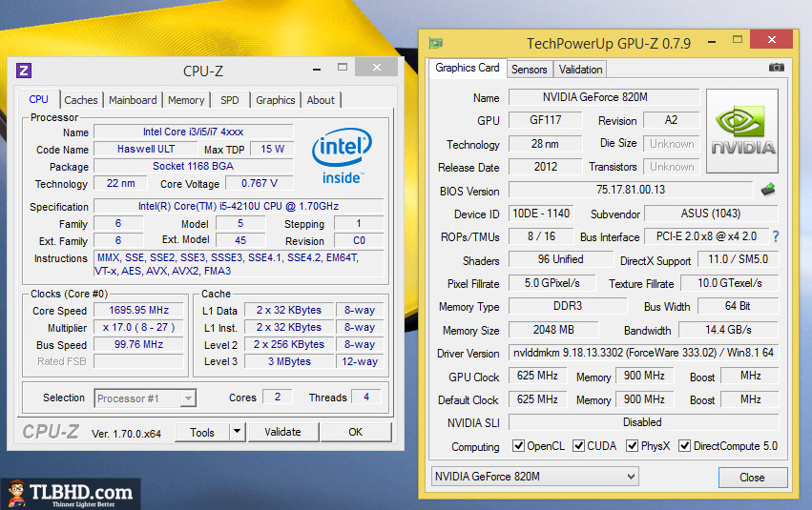
Task: Click the Bandwidth value 14.4 GB/s
Action: point(729,330)
